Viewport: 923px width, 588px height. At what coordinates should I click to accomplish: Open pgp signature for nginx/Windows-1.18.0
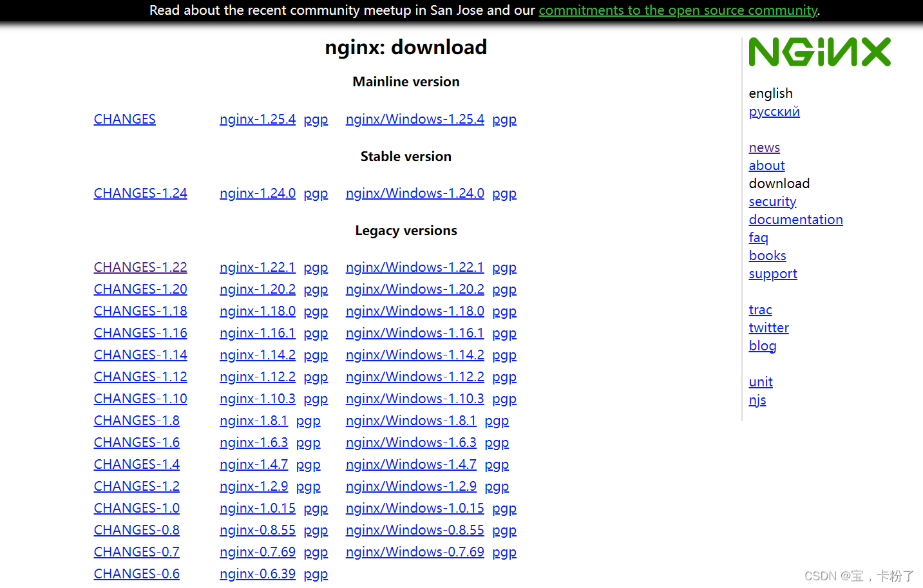tap(504, 312)
